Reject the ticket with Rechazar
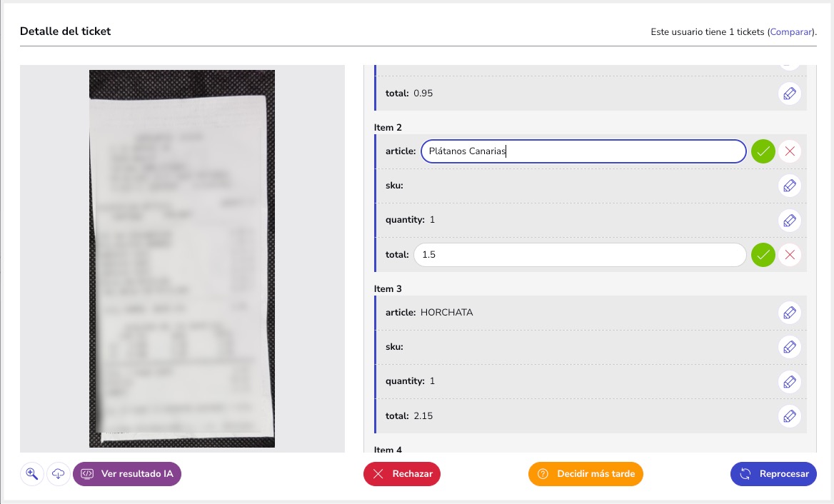The image size is (834, 504). tap(402, 473)
